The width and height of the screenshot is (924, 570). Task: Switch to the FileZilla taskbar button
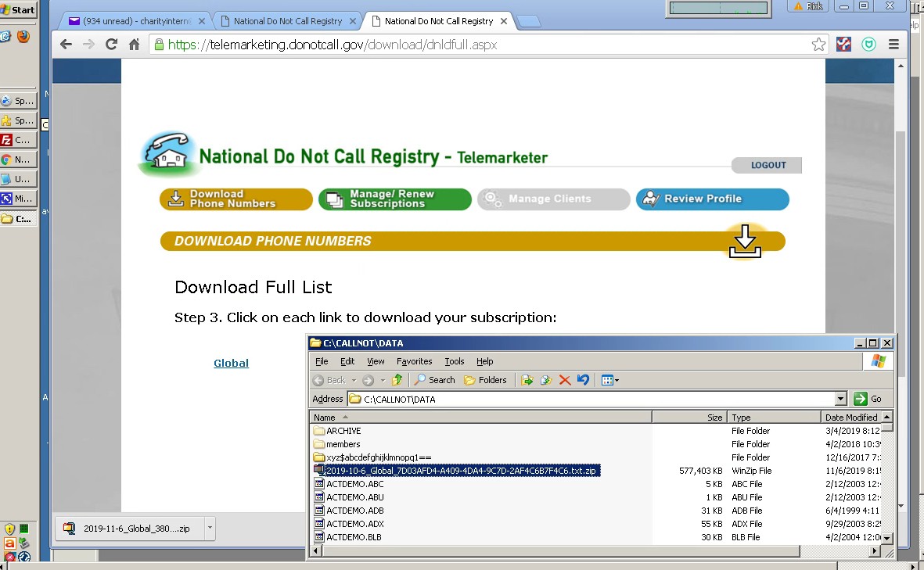coord(19,140)
